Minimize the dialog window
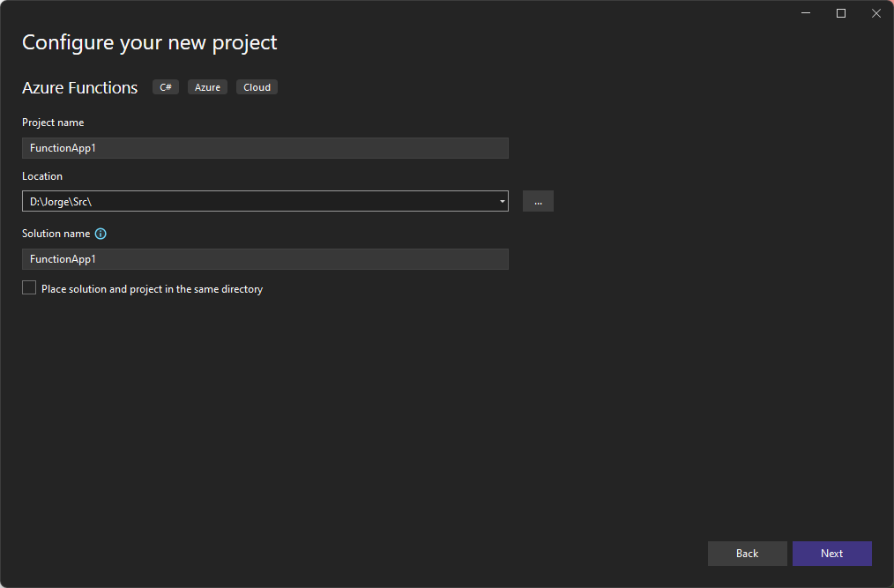 (806, 13)
